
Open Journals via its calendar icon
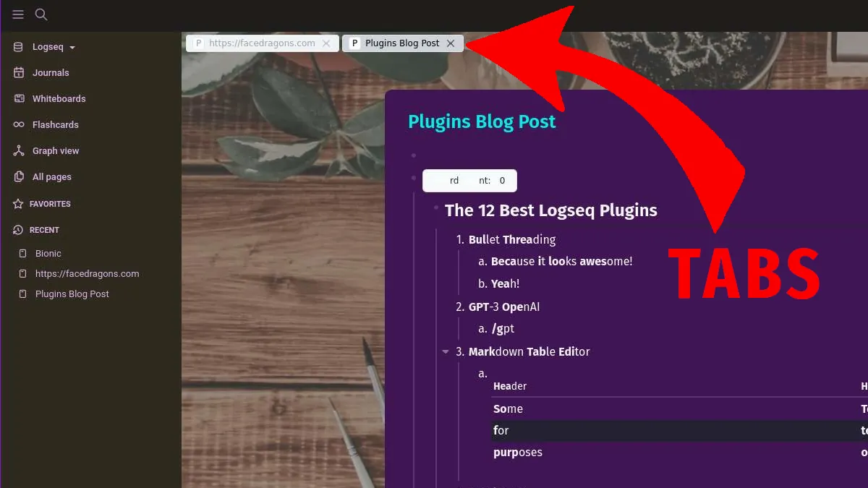19,72
